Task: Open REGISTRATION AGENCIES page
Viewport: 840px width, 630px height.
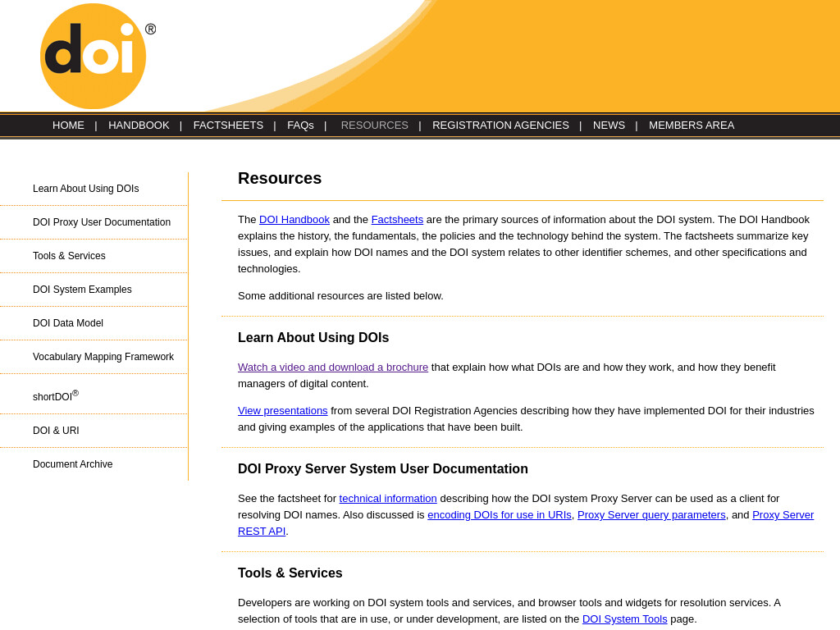Action: click(500, 126)
